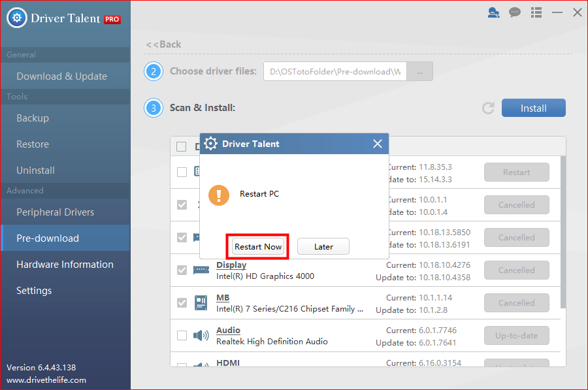Click the step 3 circle icon
The image size is (588, 390).
point(154,108)
